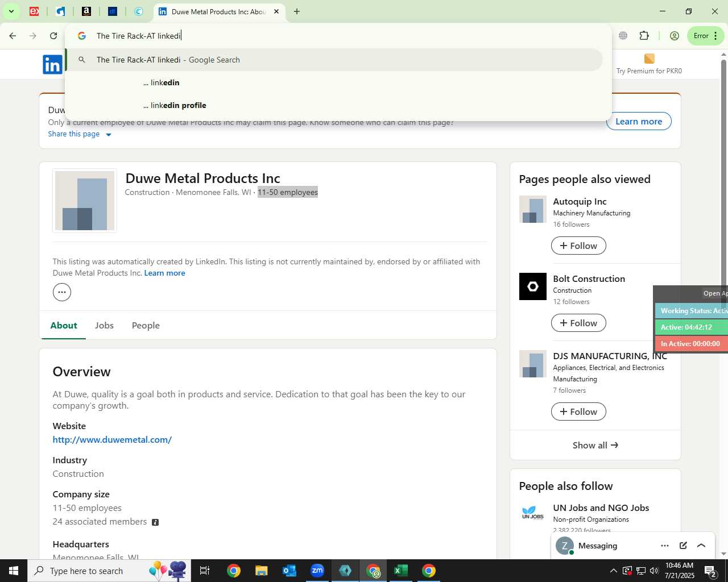Open the DJS MANUFACTURING, INC page link

[610, 356]
